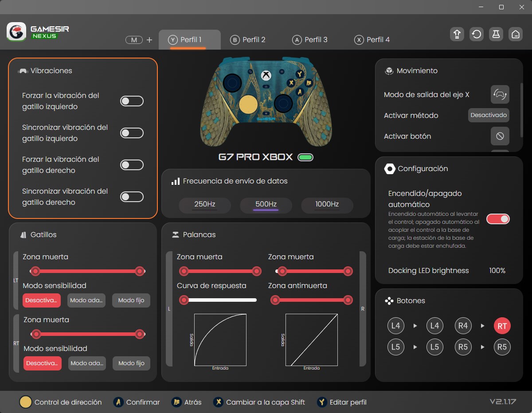Click the right stick on controller image
The height and width of the screenshot is (413, 532).
[x=283, y=104]
